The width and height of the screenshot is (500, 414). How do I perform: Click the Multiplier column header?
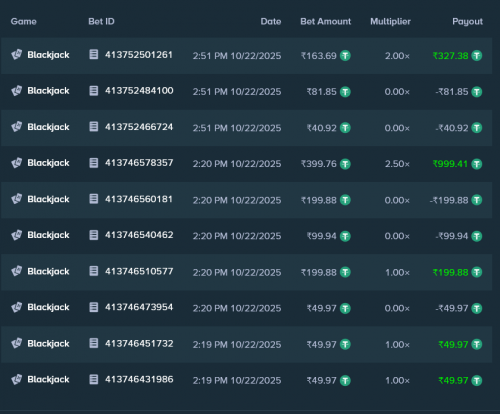tap(390, 21)
